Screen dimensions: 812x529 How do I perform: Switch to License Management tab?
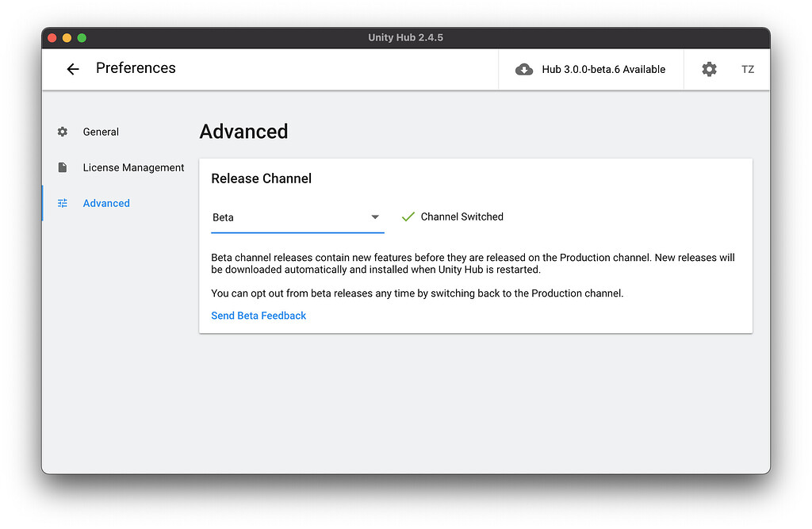pyautogui.click(x=133, y=167)
